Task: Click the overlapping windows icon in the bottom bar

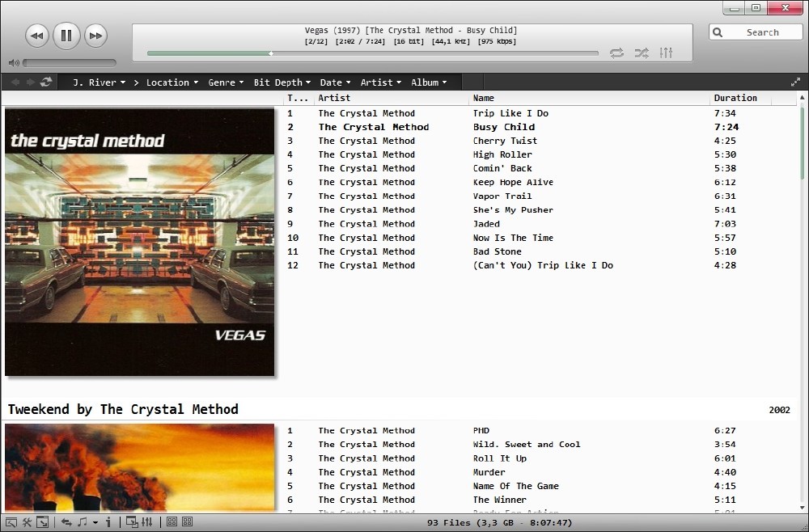Action: pyautogui.click(x=132, y=522)
